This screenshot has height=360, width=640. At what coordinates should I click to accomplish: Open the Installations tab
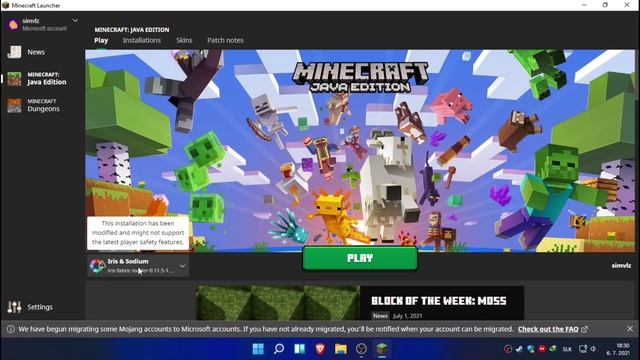(142, 40)
